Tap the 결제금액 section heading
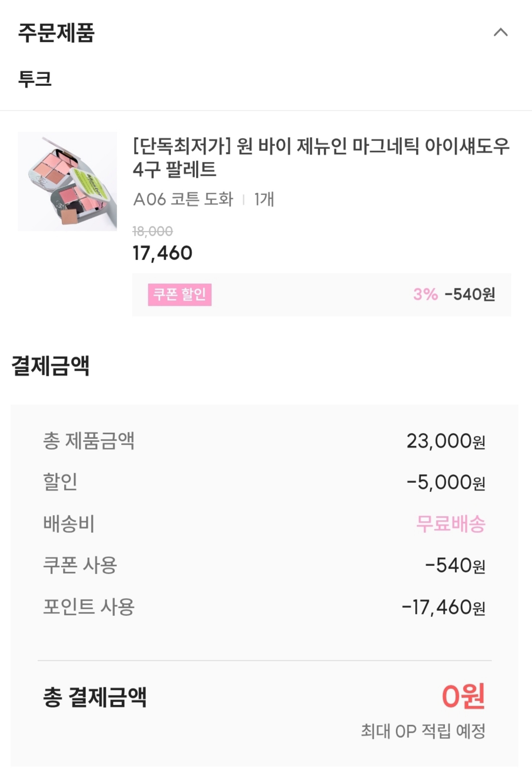The width and height of the screenshot is (532, 770). coord(50,366)
